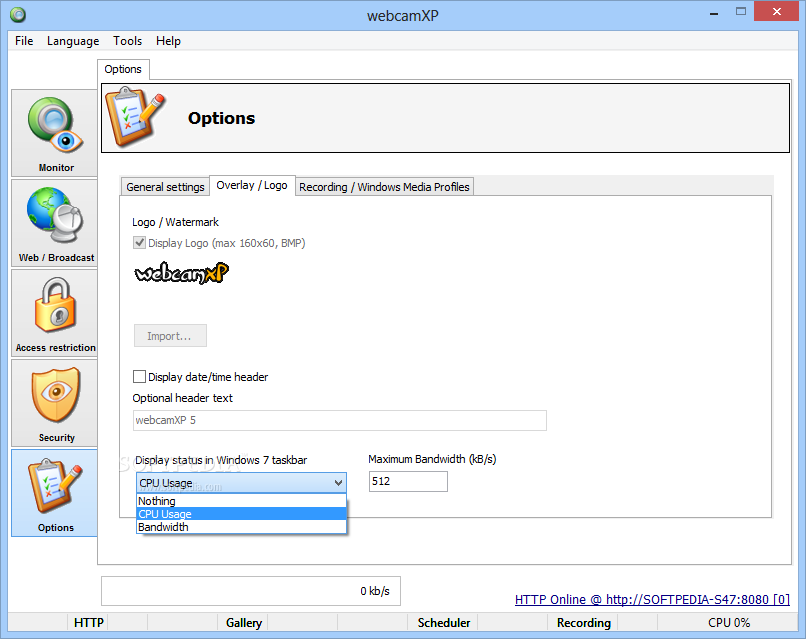The height and width of the screenshot is (639, 806).
Task: Click the webcamXP title bar app icon
Action: tap(18, 15)
